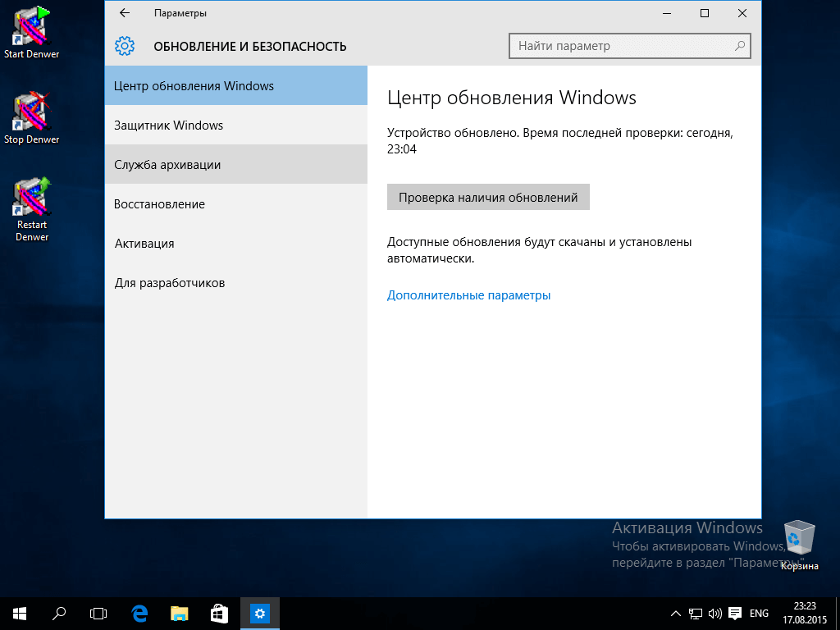Close the Параметры window
The height and width of the screenshot is (630, 840).
pyautogui.click(x=742, y=13)
